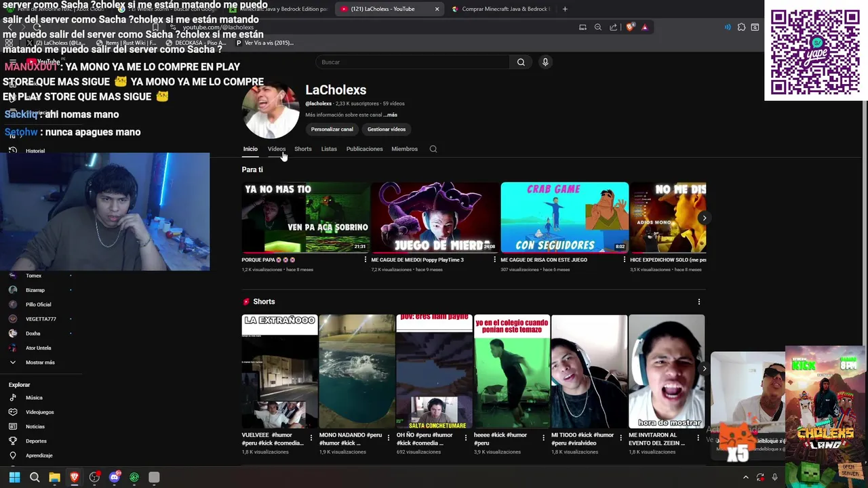
Task: Expand channel description with ...más
Action: (390, 115)
